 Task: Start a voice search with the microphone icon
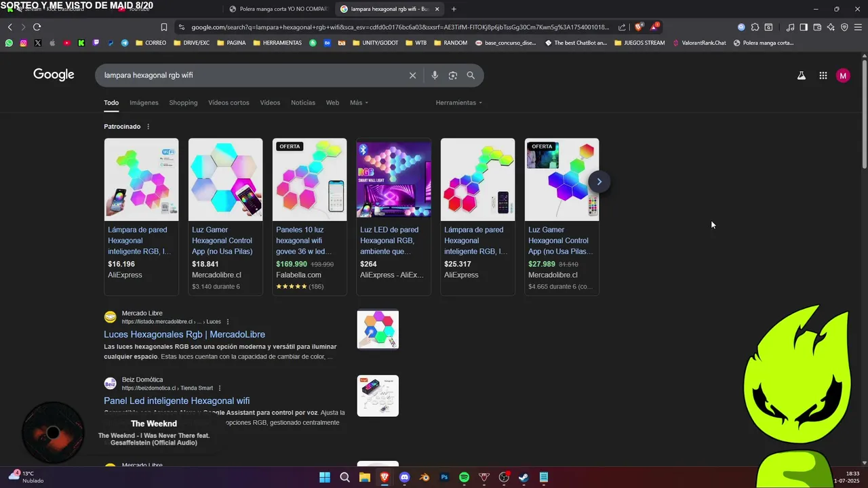click(x=435, y=75)
